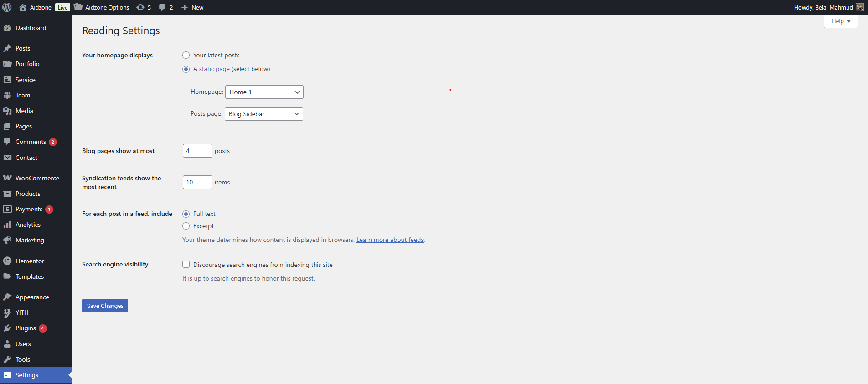This screenshot has height=384, width=868.
Task: Click the blog pages posts count field
Action: tap(197, 151)
